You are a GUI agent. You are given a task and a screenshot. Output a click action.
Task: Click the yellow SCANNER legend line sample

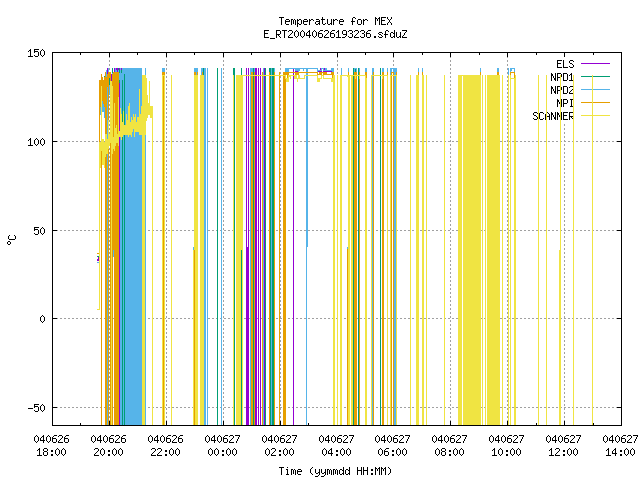(595, 116)
